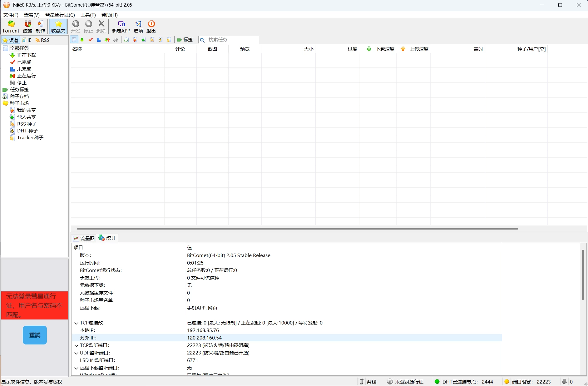Open a Torrent file from toolbar

(11, 27)
